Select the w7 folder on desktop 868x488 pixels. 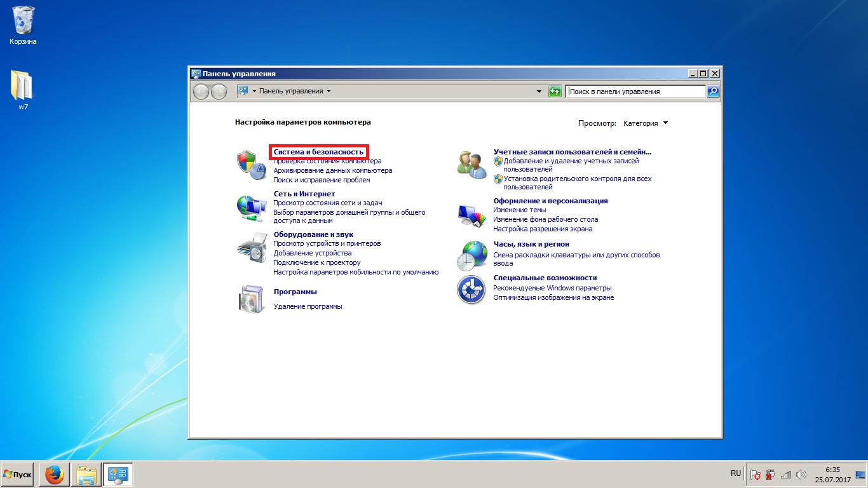23,90
